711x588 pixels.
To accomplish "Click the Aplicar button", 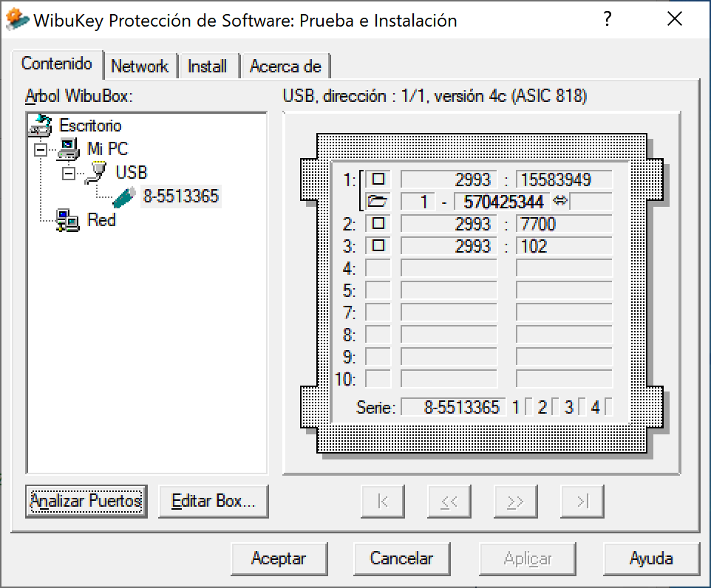I will pos(528,558).
